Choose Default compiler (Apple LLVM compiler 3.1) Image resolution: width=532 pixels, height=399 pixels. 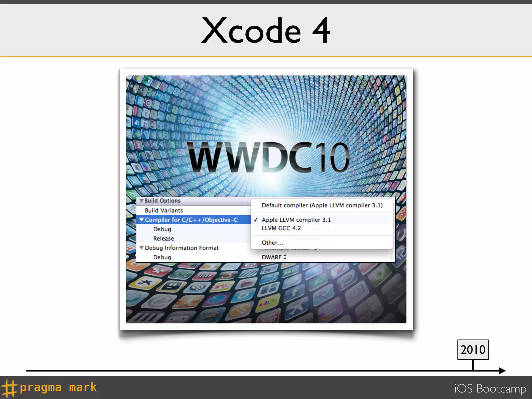pyautogui.click(x=322, y=205)
